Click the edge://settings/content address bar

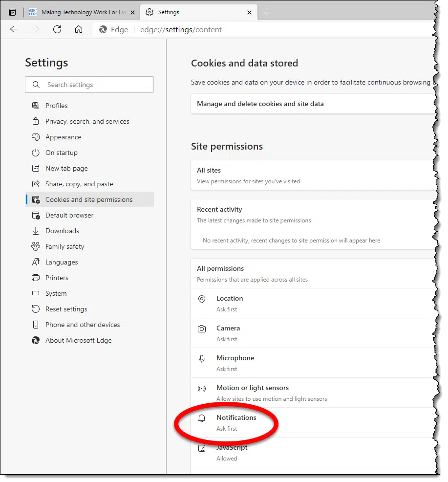[x=264, y=29]
